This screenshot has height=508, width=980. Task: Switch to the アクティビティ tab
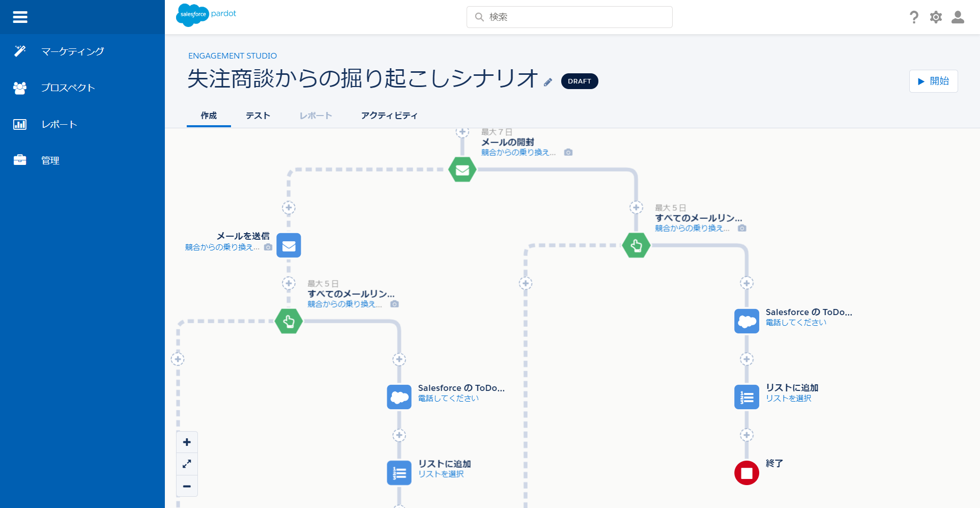(x=389, y=116)
